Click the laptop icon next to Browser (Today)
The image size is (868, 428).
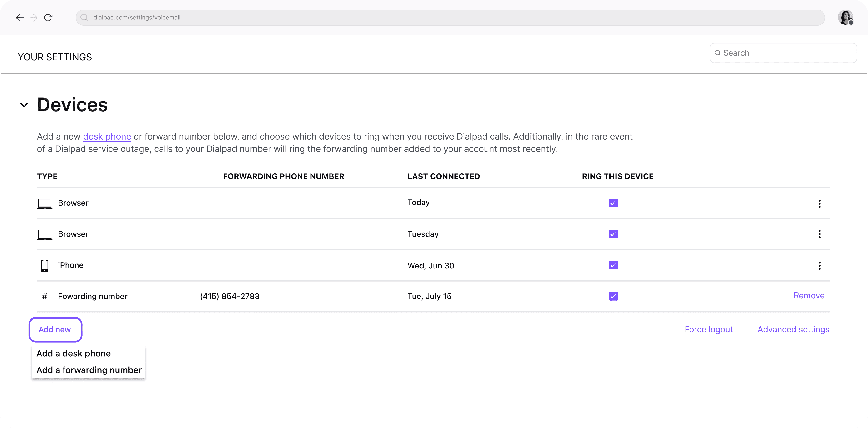point(44,203)
